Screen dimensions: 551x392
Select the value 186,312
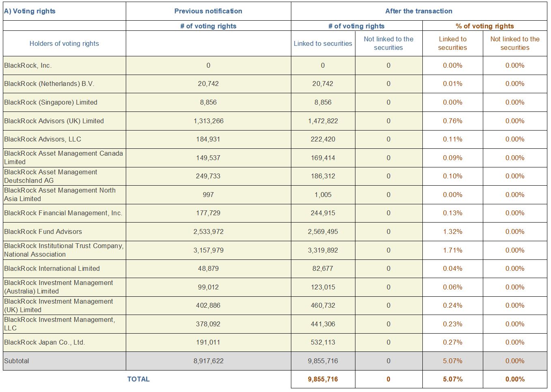(323, 176)
